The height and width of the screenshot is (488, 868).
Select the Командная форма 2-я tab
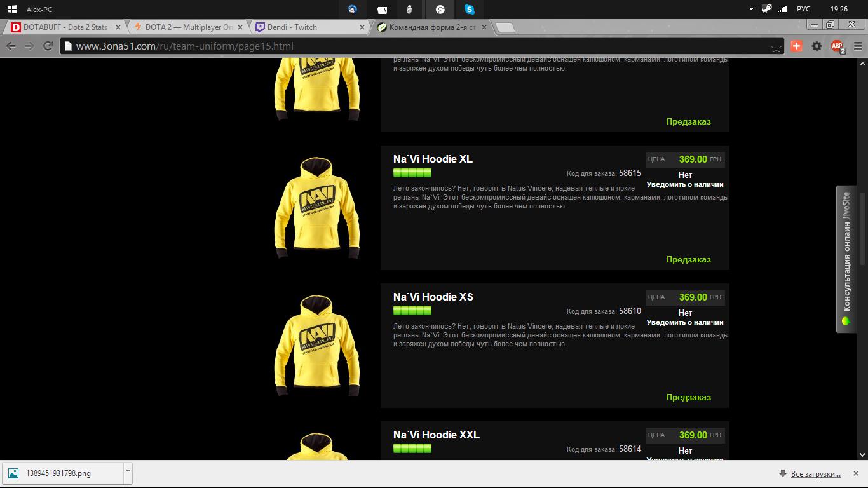(x=431, y=27)
